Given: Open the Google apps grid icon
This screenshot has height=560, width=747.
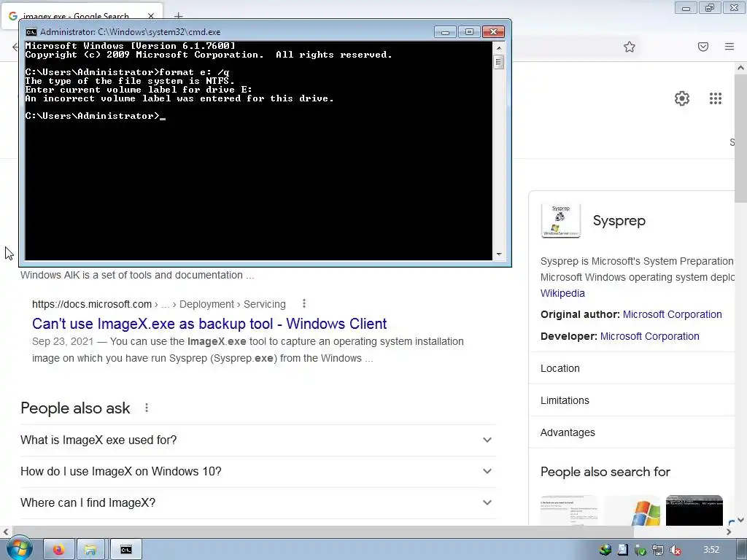Looking at the screenshot, I should [716, 98].
